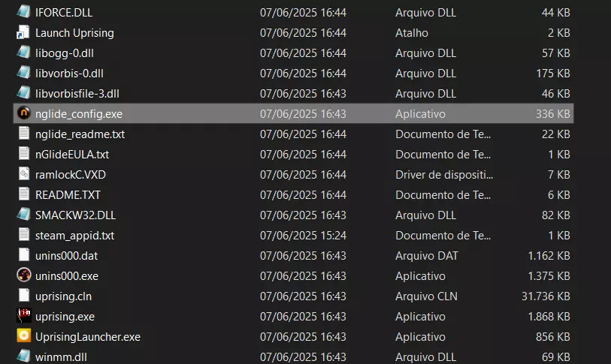Viewport: 611px width, 364px height.
Task: Click the 15:24 date of steam_appid.txt
Action: tap(303, 235)
